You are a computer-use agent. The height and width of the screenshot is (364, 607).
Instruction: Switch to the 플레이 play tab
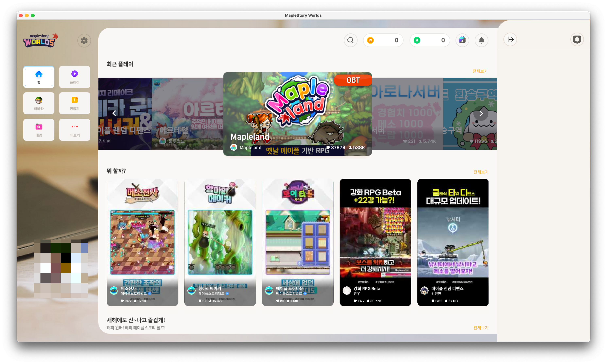click(x=74, y=77)
